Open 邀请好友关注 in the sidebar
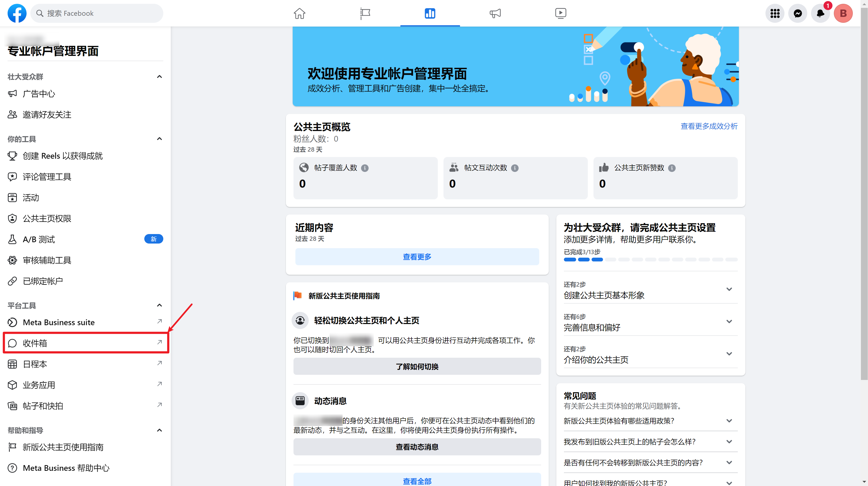 click(x=85, y=114)
